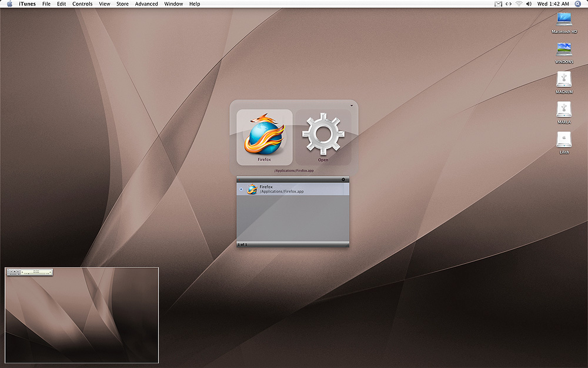Click the "1 of 1" status text
Viewport: 588px width, 368px height.
coord(242,244)
